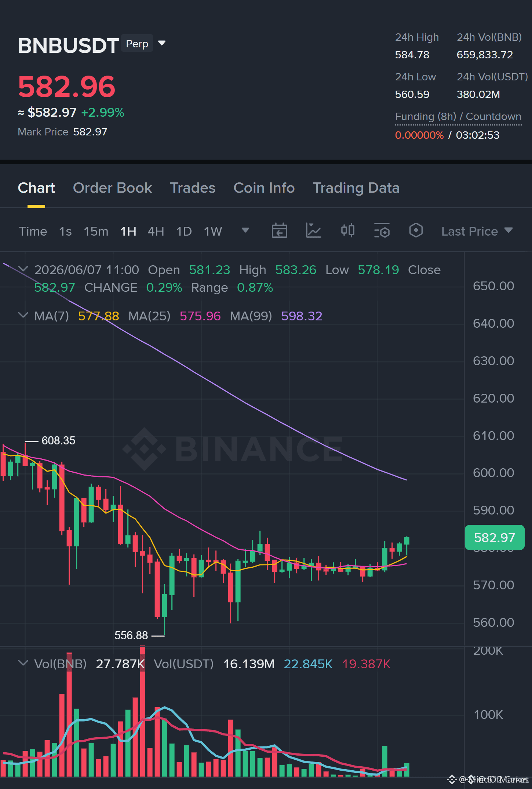Select the 1H interval
This screenshot has width=532, height=789.
[x=128, y=232]
